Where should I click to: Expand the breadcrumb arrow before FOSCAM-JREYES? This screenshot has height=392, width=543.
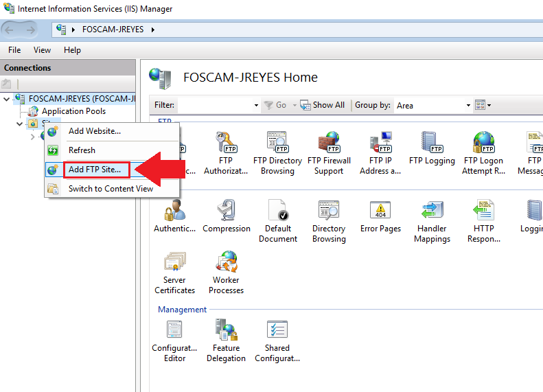pos(73,30)
